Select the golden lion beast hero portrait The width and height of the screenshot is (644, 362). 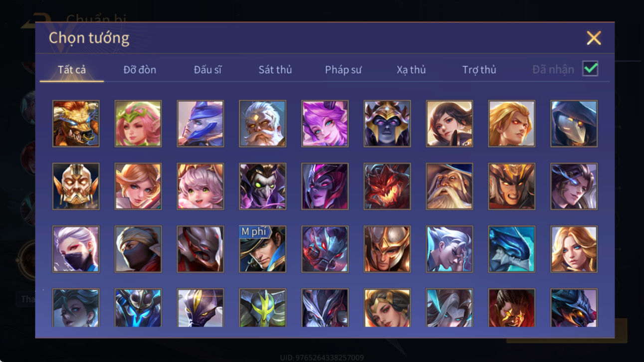click(x=76, y=124)
